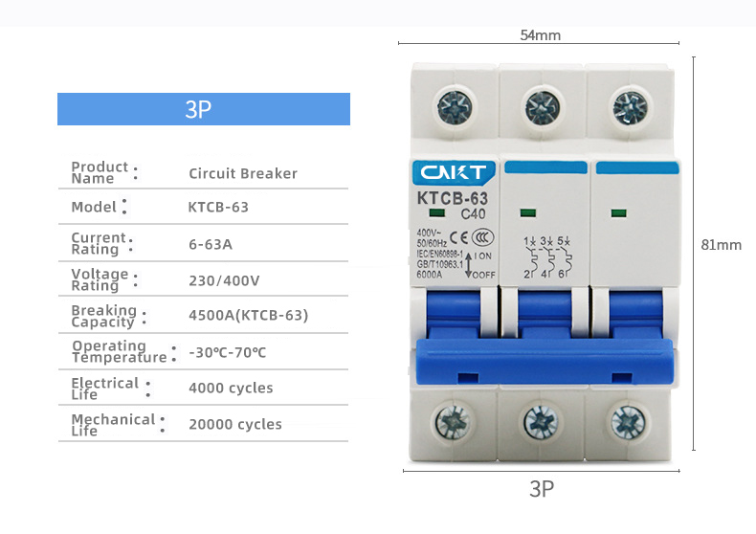
Task: Click the '400V~' marking on breaker
Action: [429, 234]
